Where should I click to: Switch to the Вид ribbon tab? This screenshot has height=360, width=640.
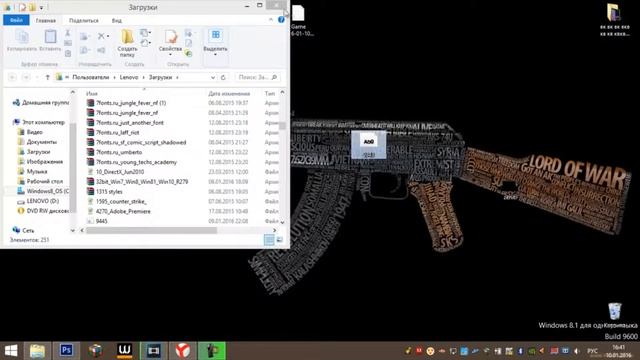point(117,20)
